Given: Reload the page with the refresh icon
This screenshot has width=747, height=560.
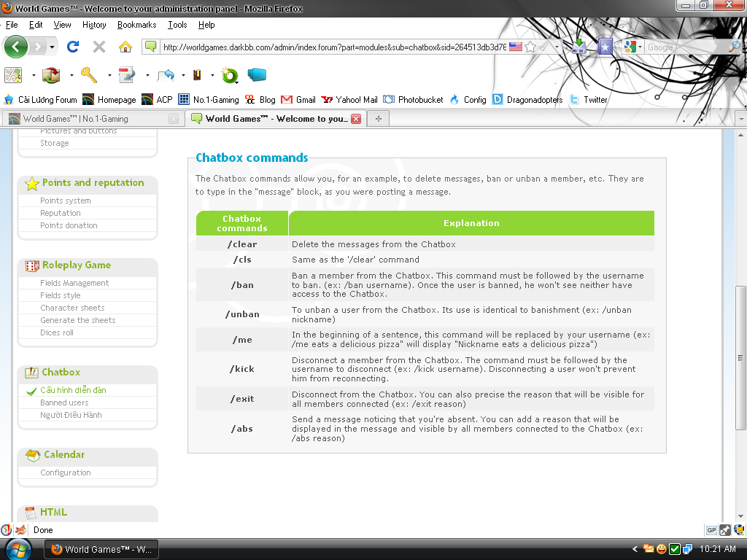Looking at the screenshot, I should (73, 47).
